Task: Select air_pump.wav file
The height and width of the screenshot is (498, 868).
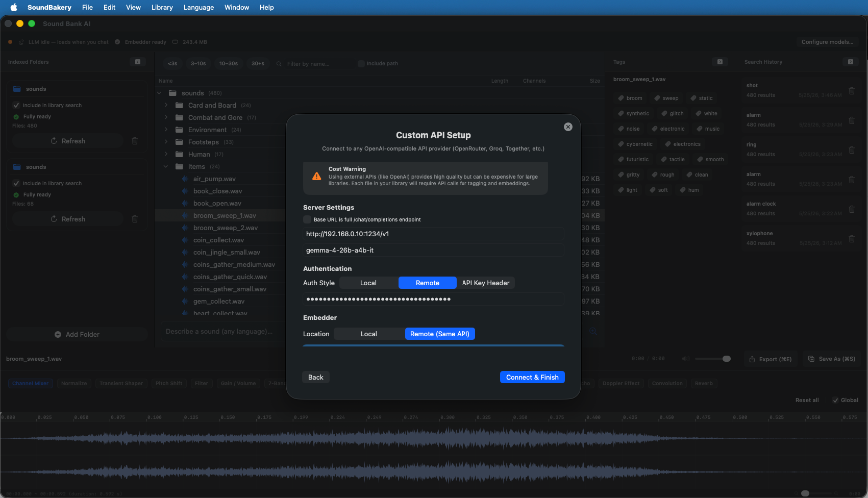Action: [214, 179]
